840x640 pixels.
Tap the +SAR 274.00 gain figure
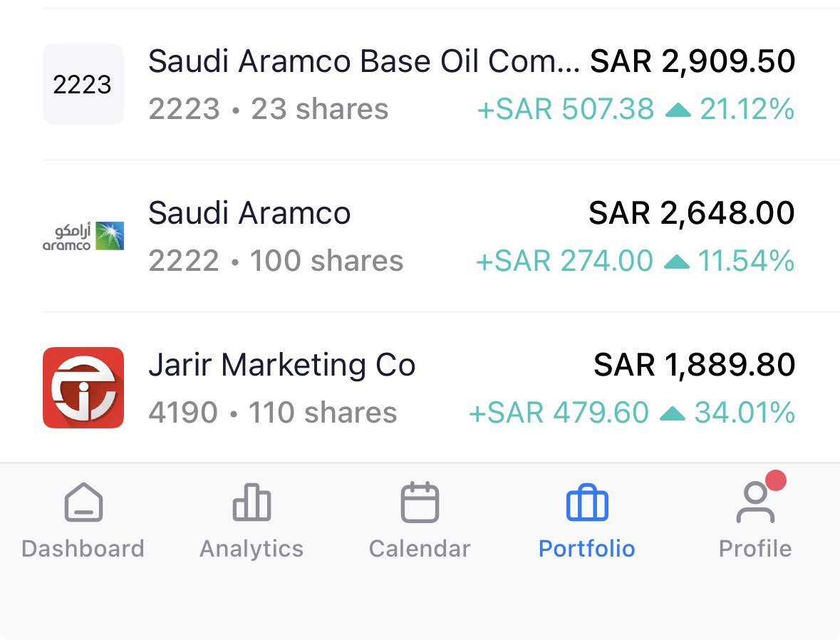[565, 261]
